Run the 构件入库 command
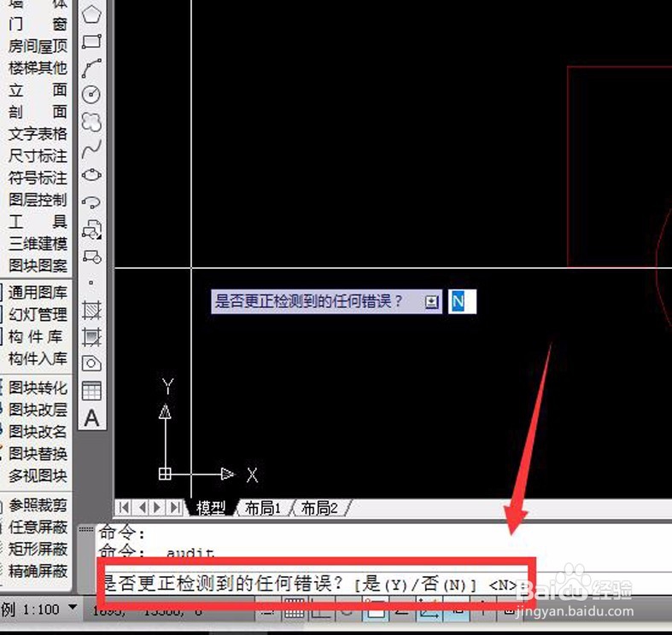The image size is (672, 635). [x=38, y=358]
